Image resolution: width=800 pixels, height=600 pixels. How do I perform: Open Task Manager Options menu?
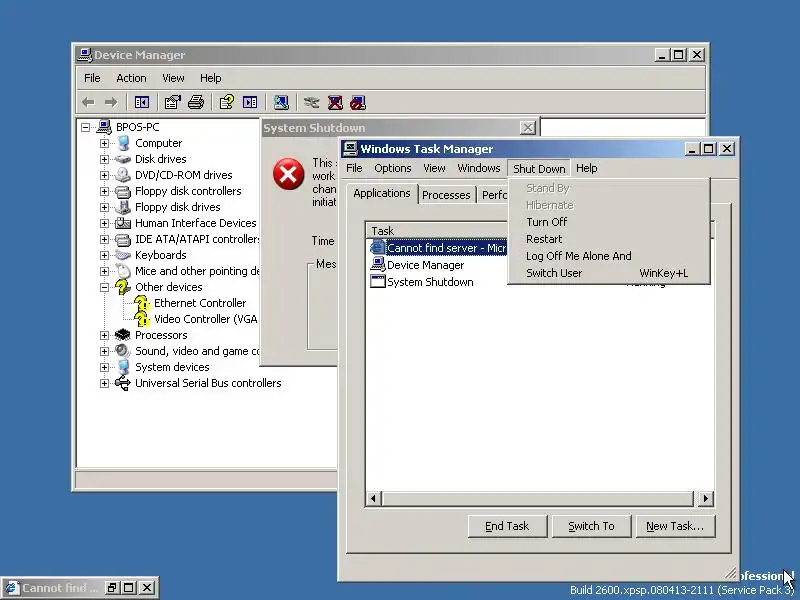click(392, 168)
